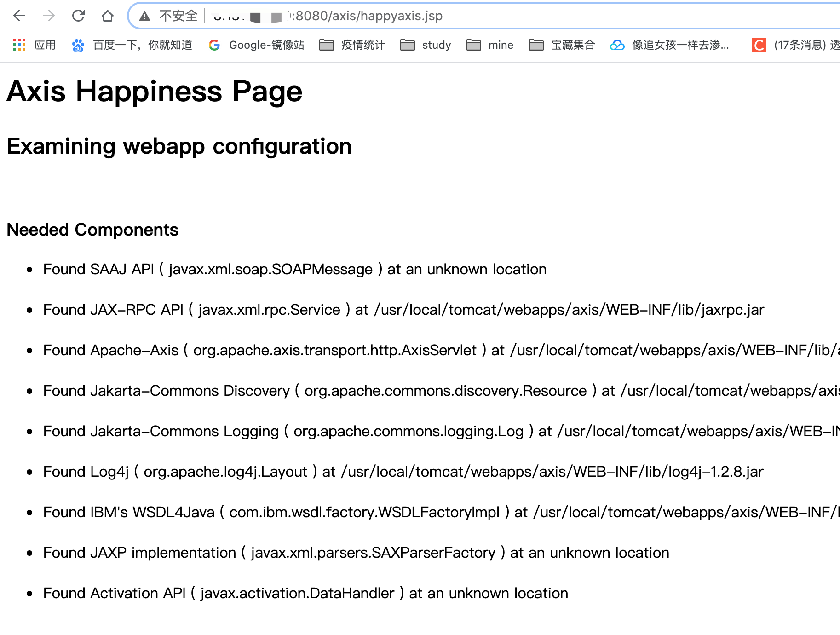This screenshot has width=840, height=635.
Task: Open the browser home page
Action: 107,16
